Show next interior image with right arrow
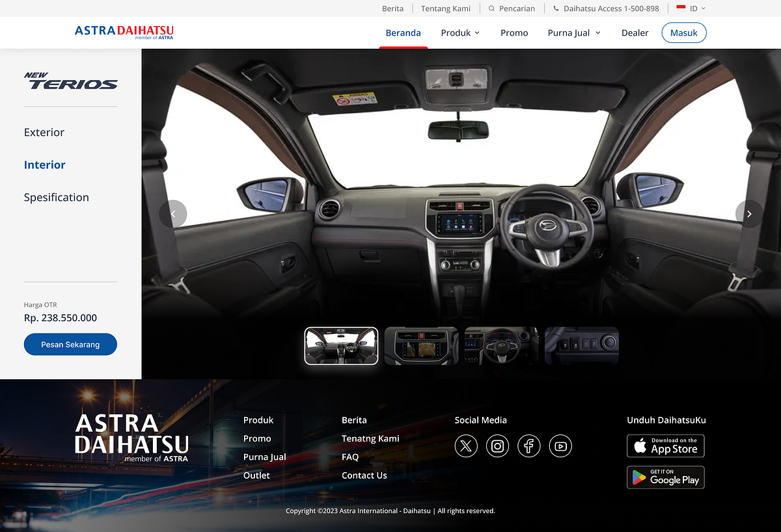 tap(749, 213)
